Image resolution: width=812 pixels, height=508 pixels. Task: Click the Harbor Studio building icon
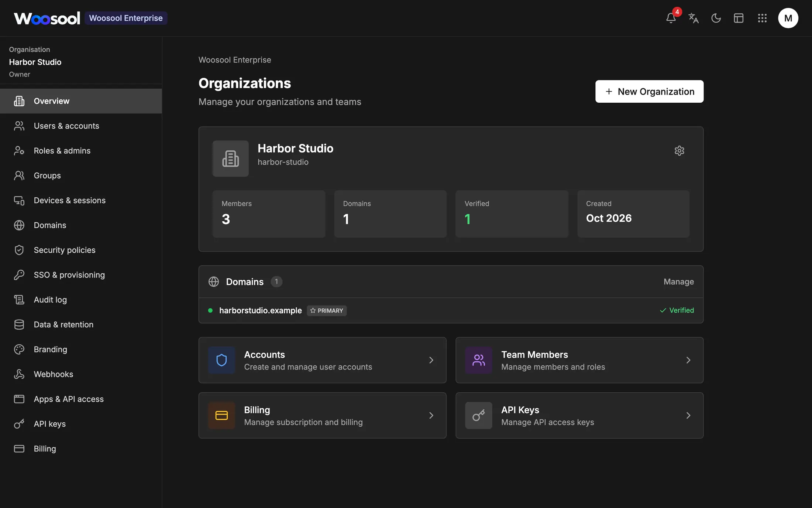click(x=230, y=158)
